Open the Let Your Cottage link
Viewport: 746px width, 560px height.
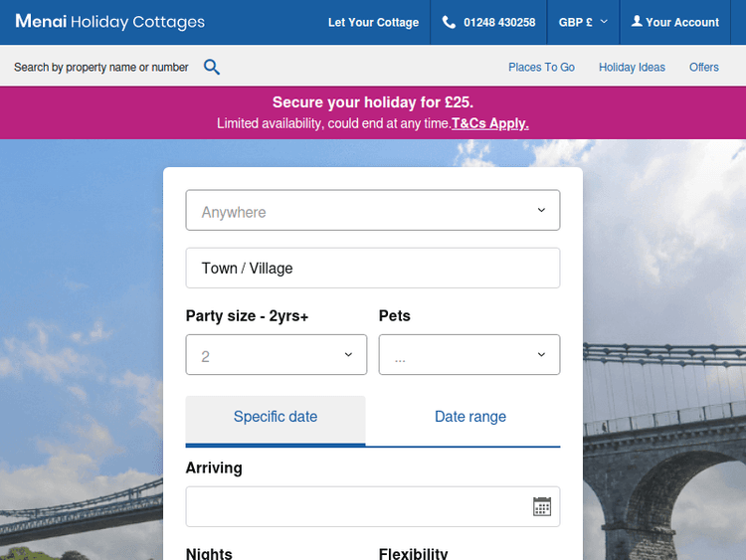[373, 22]
